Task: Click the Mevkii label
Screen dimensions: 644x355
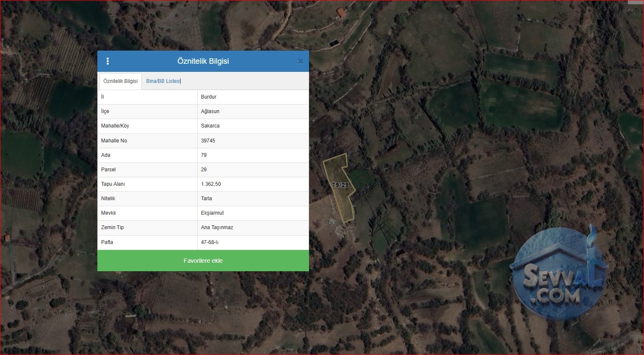Action: coord(108,213)
